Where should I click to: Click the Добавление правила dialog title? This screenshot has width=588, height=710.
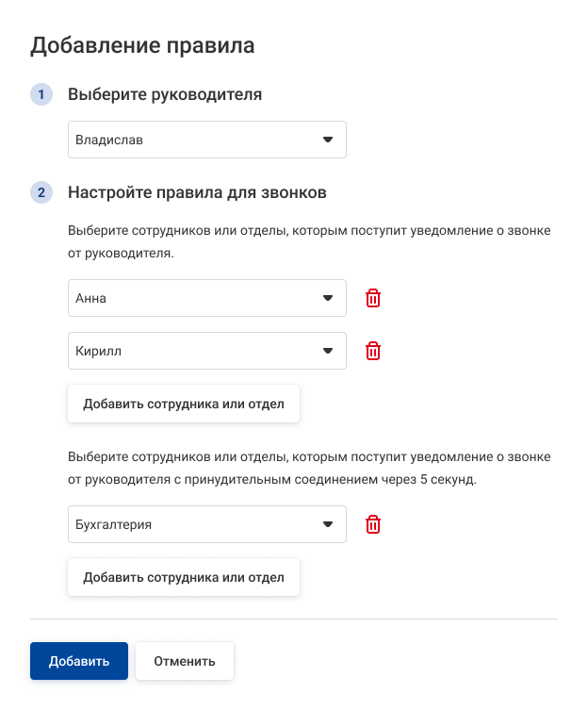click(x=143, y=44)
